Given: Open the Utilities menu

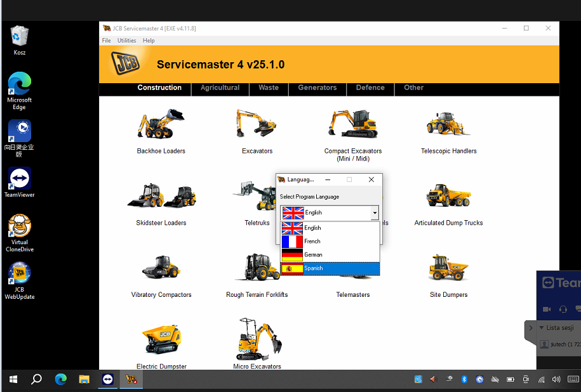Looking at the screenshot, I should (127, 41).
